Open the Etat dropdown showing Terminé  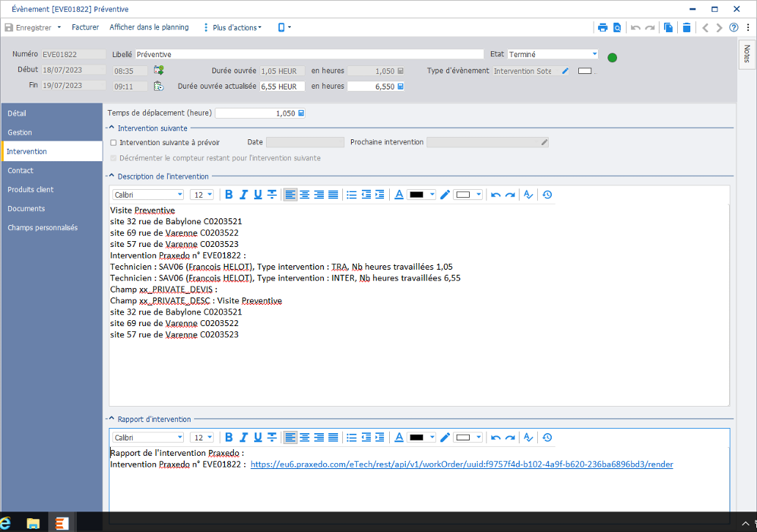pos(594,54)
